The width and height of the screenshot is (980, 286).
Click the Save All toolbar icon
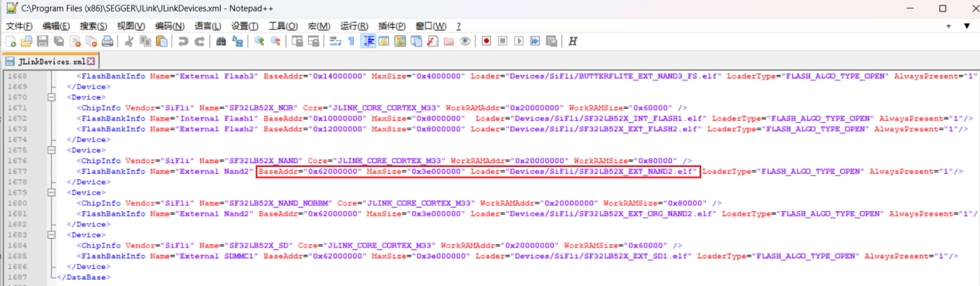point(59,41)
